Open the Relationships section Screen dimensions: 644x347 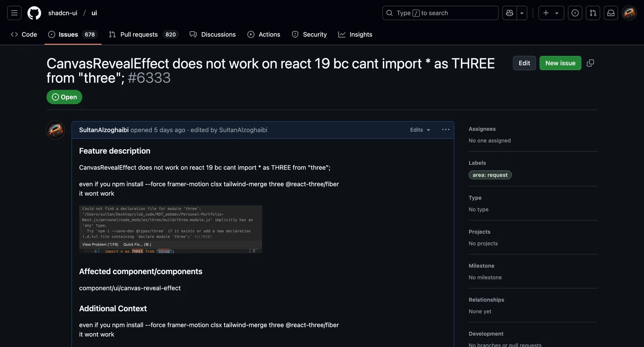pos(487,300)
